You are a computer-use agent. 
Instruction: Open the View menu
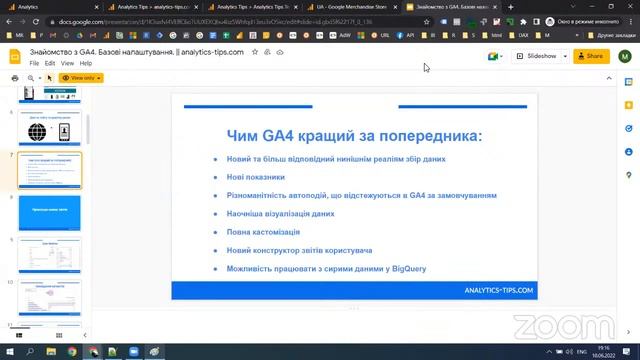[x=67, y=63]
